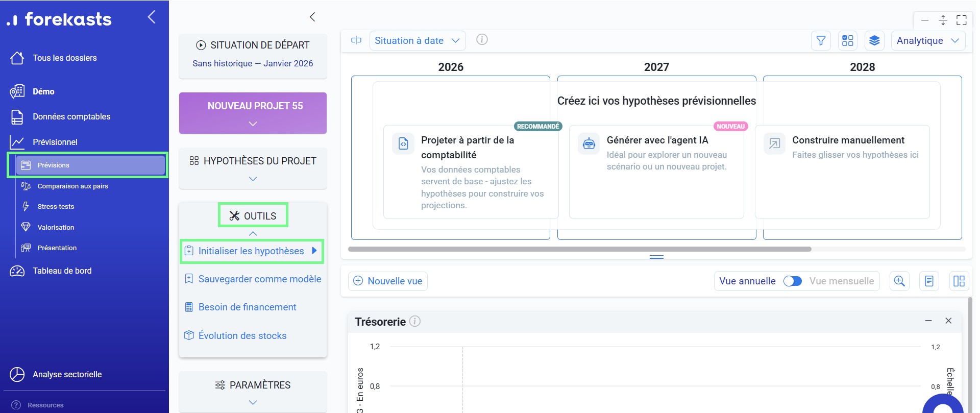Click the zoom-in magnifier icon
980x413 pixels.
pos(899,281)
